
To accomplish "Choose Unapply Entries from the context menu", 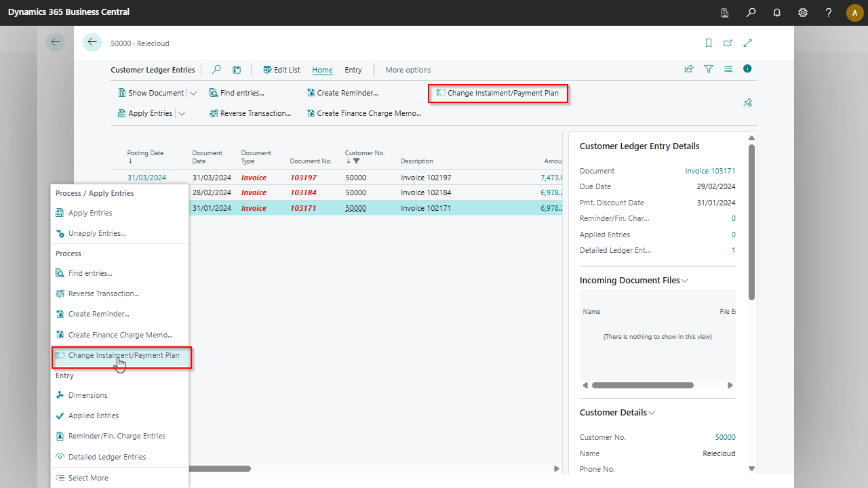I will (119, 233).
